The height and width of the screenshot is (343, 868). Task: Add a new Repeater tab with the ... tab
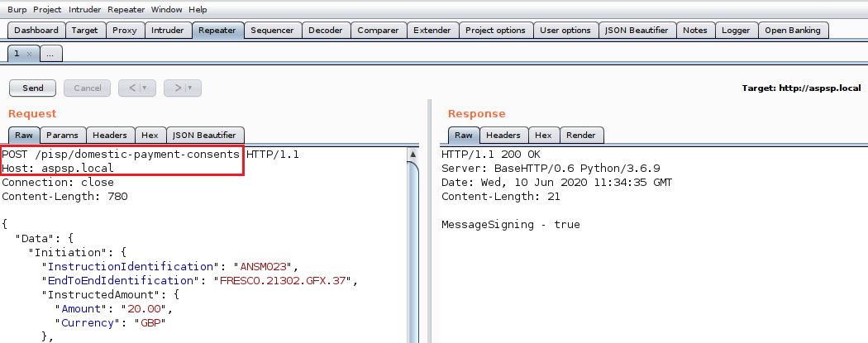pos(50,54)
